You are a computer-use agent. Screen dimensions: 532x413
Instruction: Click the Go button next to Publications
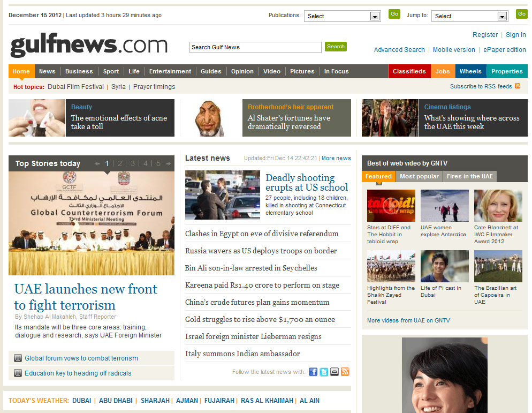pyautogui.click(x=394, y=14)
